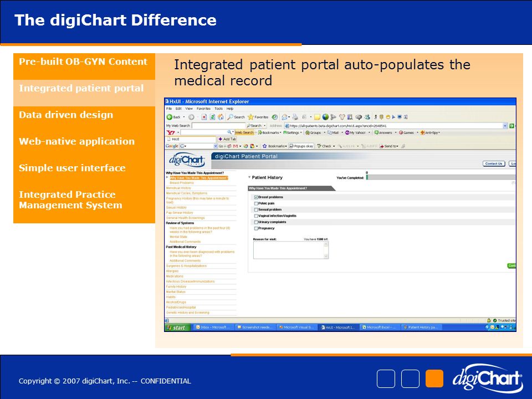Click the digiChart logo in portal header
The height and width of the screenshot is (399, 532).
point(187,160)
